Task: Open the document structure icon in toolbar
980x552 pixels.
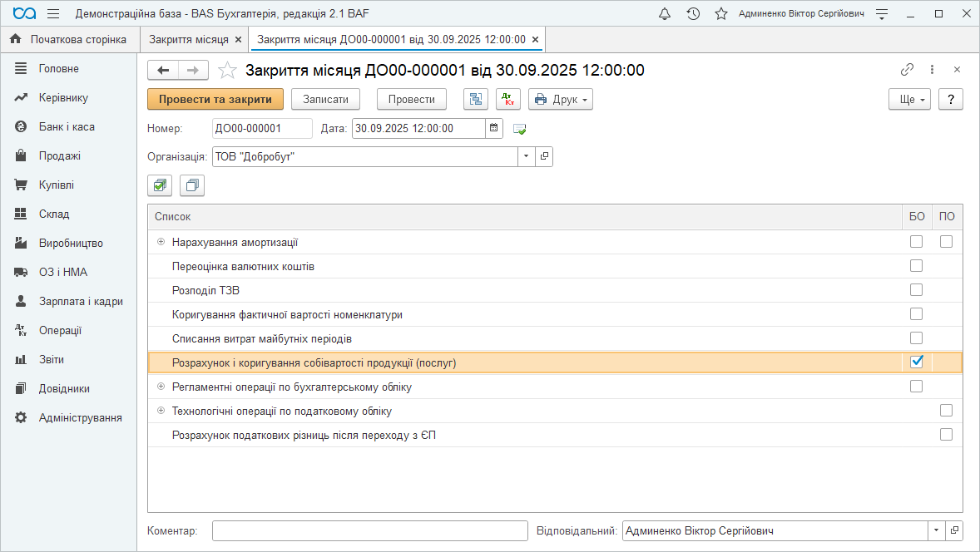Action: (x=476, y=100)
